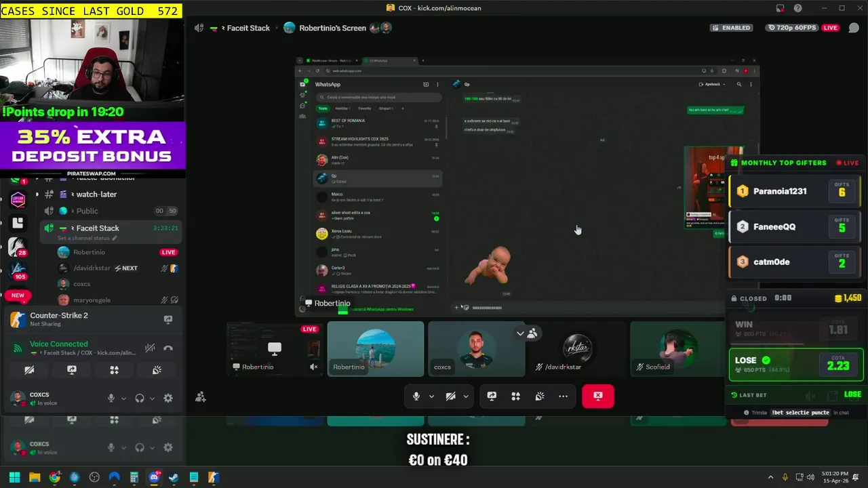868x488 pixels.
Task: Click share screen button in voice panel row
Action: pyautogui.click(x=72, y=370)
